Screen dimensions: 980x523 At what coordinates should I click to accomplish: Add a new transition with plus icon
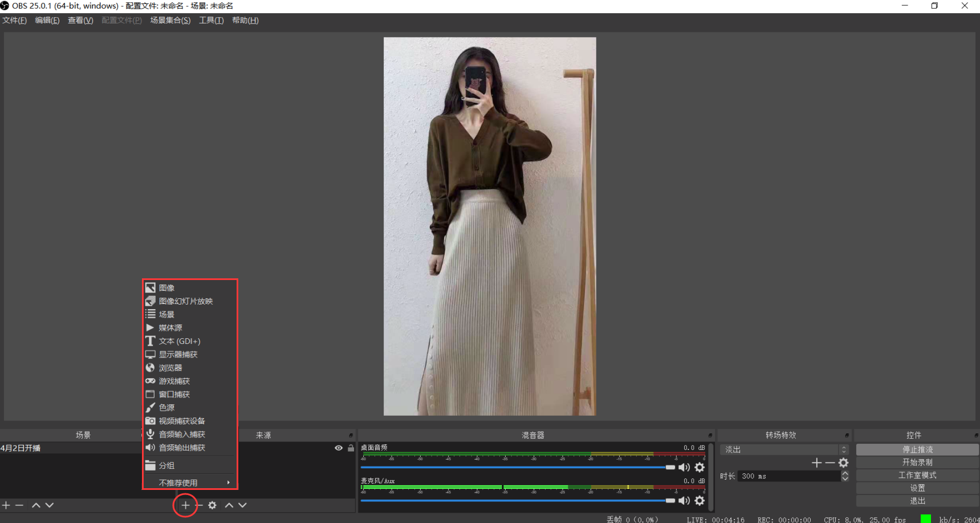click(816, 463)
